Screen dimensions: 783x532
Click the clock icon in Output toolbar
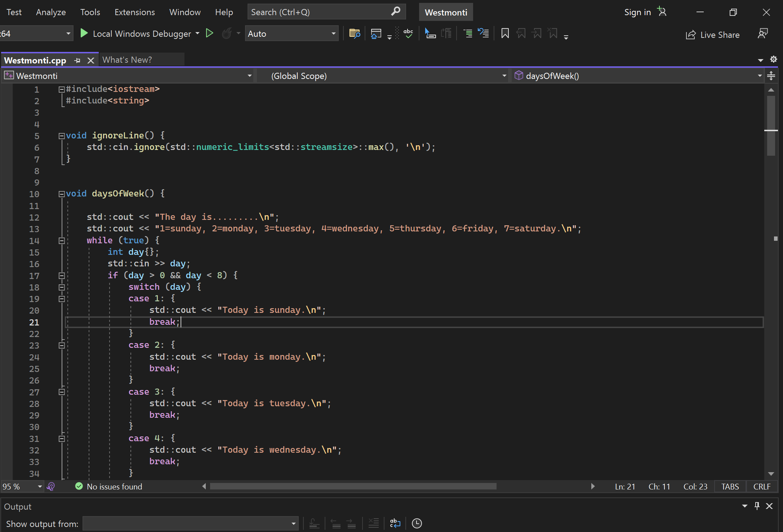[x=417, y=523]
